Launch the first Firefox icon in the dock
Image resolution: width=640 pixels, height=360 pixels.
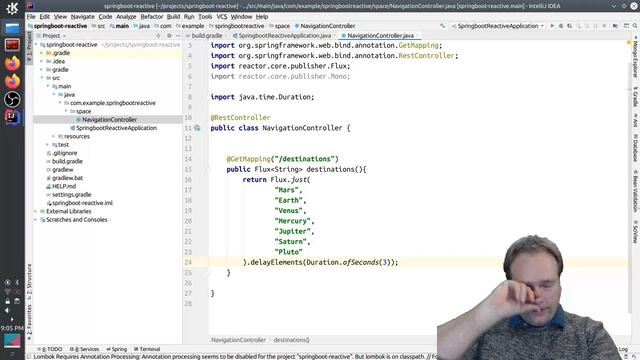[x=12, y=63]
